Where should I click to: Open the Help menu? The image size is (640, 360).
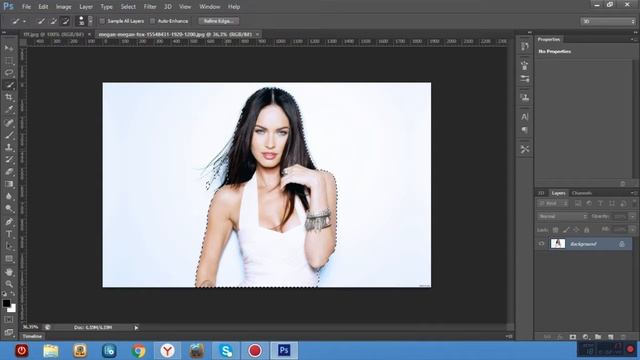[234, 7]
